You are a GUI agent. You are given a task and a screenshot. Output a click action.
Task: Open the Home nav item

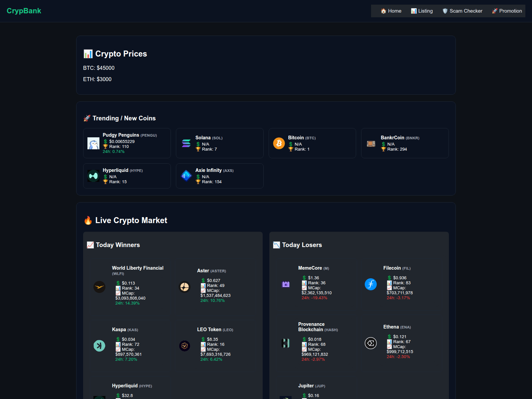click(x=391, y=11)
